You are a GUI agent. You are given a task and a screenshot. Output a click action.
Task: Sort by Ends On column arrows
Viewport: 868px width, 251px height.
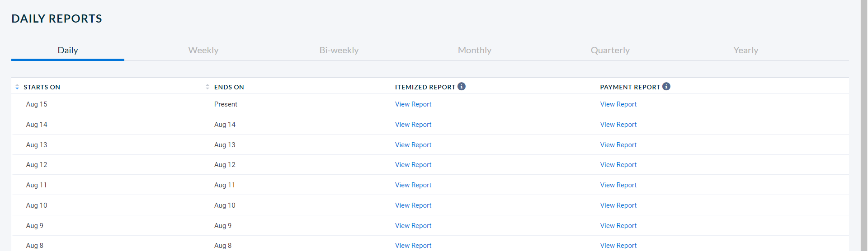(x=208, y=87)
